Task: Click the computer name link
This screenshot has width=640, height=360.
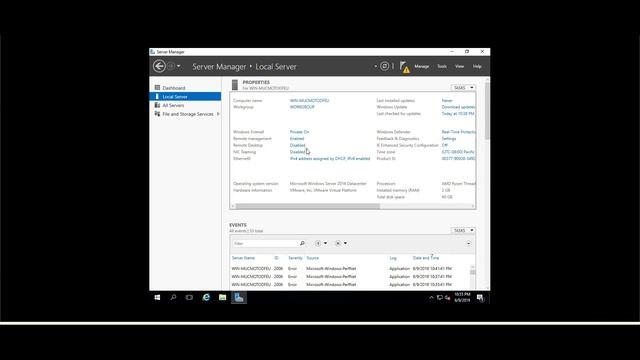Action: tap(309, 100)
